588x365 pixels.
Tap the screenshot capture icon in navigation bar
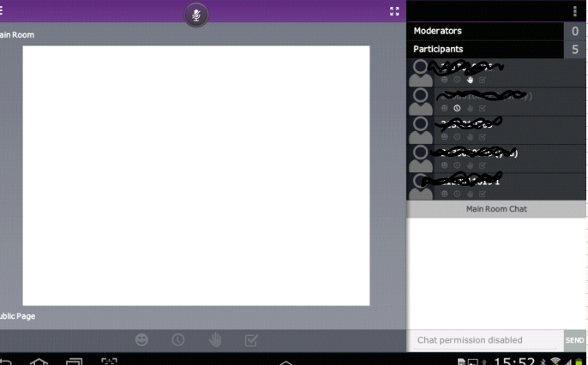click(x=109, y=362)
